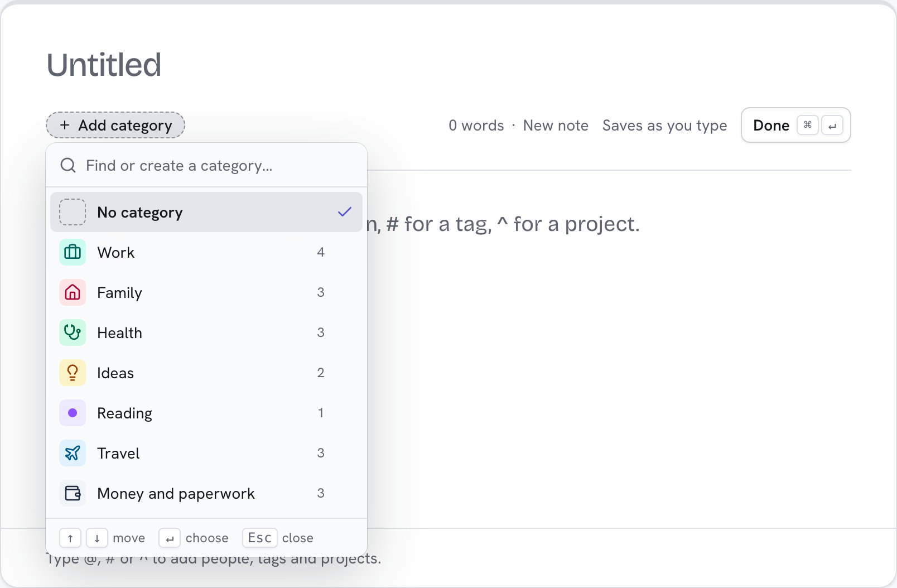Choose the Work category
897x588 pixels.
point(206,252)
